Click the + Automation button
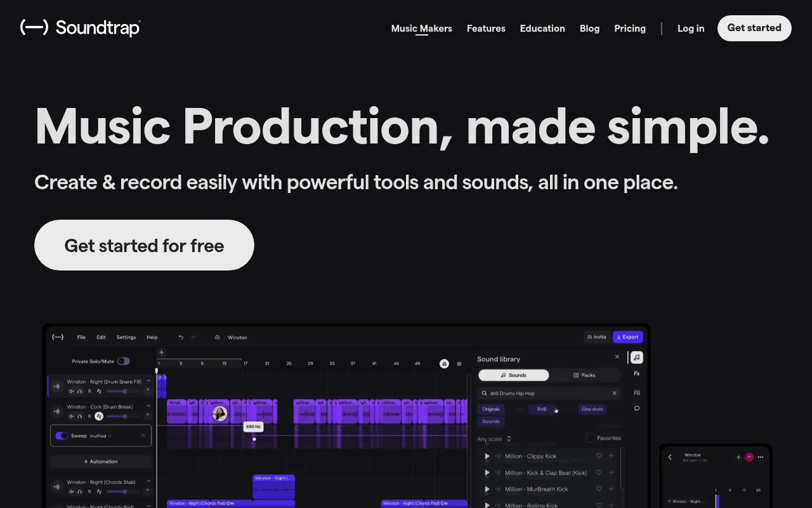This screenshot has height=508, width=812. click(101, 462)
